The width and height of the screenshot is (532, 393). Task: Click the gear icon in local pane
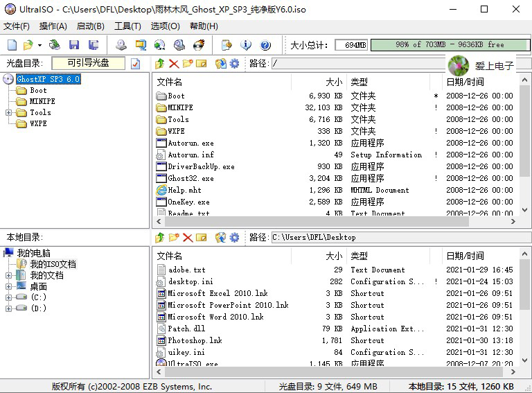click(x=234, y=238)
